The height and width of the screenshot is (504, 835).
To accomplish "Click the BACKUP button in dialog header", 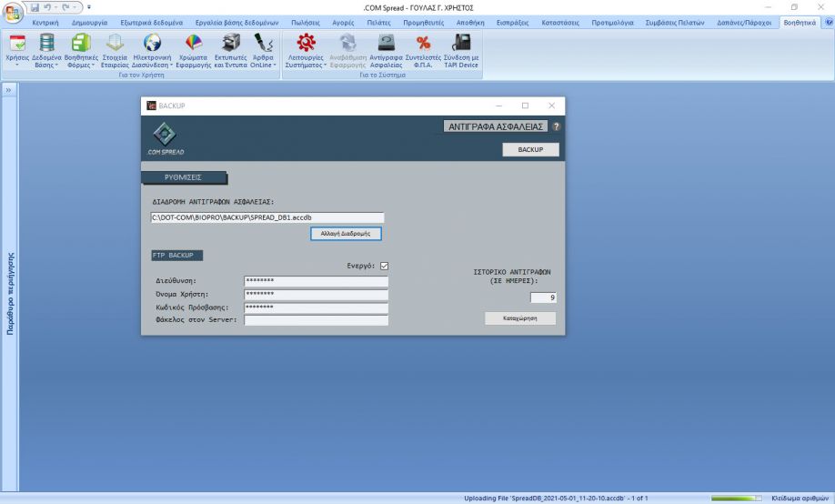I will pyautogui.click(x=530, y=150).
